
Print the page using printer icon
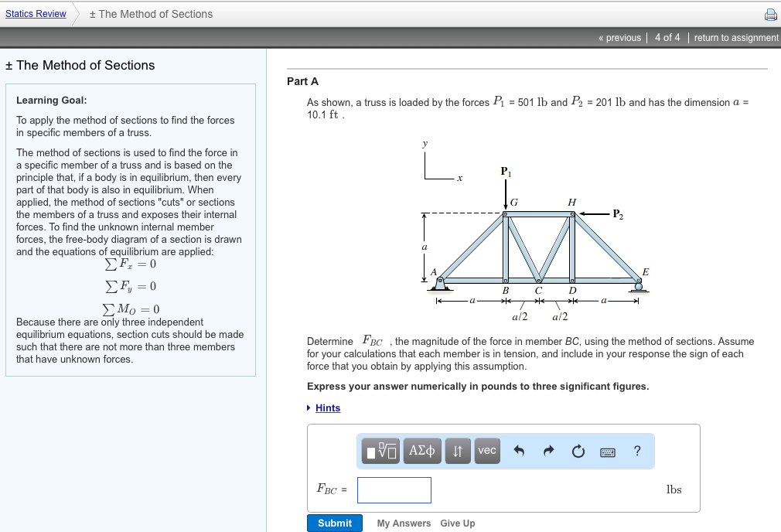coord(770,13)
